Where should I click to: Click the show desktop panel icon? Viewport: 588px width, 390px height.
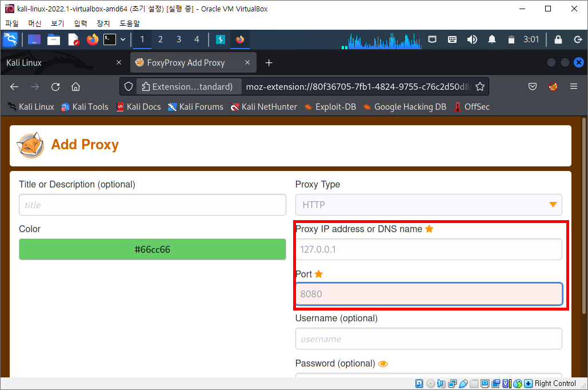coord(34,39)
